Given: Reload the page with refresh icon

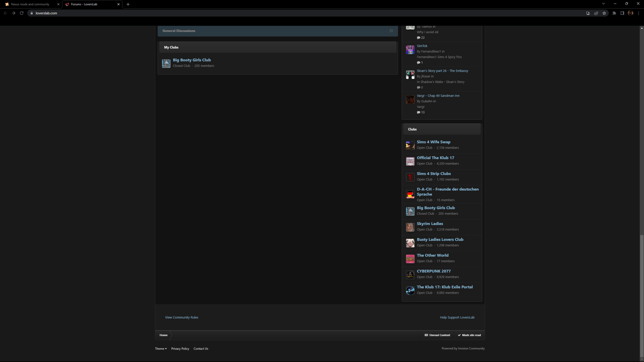Looking at the screenshot, I should click(21, 13).
